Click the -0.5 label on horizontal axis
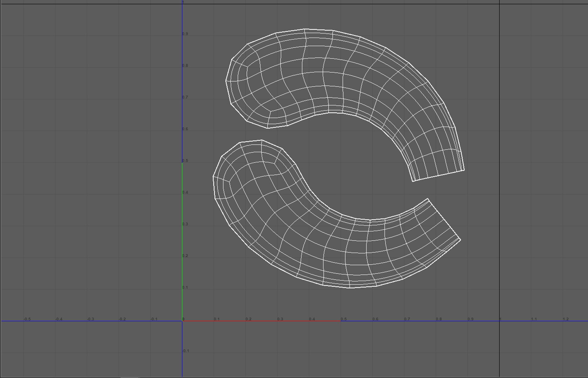This screenshot has height=378, width=588. point(27,319)
